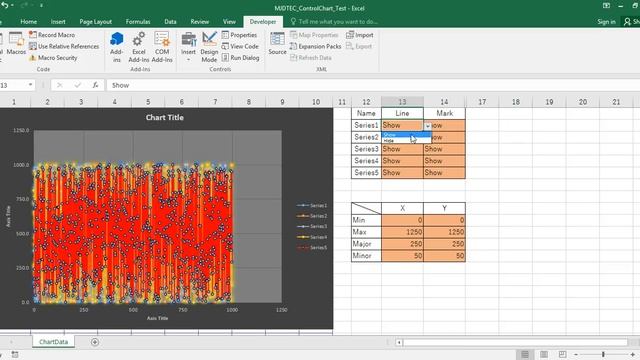Select column 13 header

coord(402,102)
